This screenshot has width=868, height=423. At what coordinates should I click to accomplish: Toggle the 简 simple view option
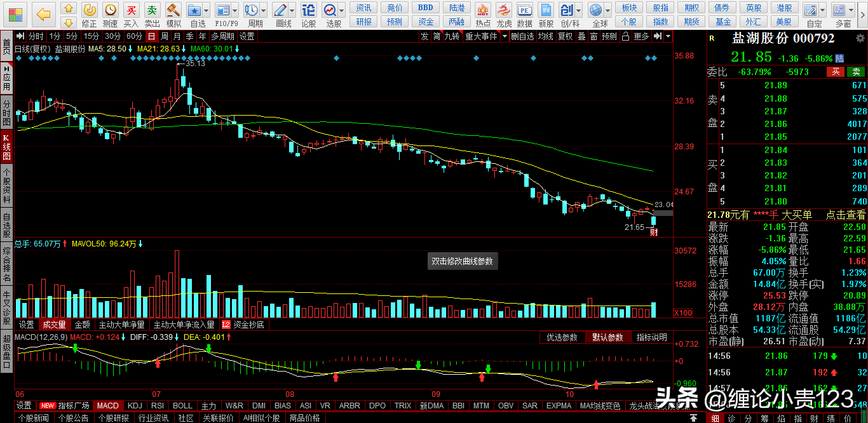pyautogui.click(x=437, y=36)
